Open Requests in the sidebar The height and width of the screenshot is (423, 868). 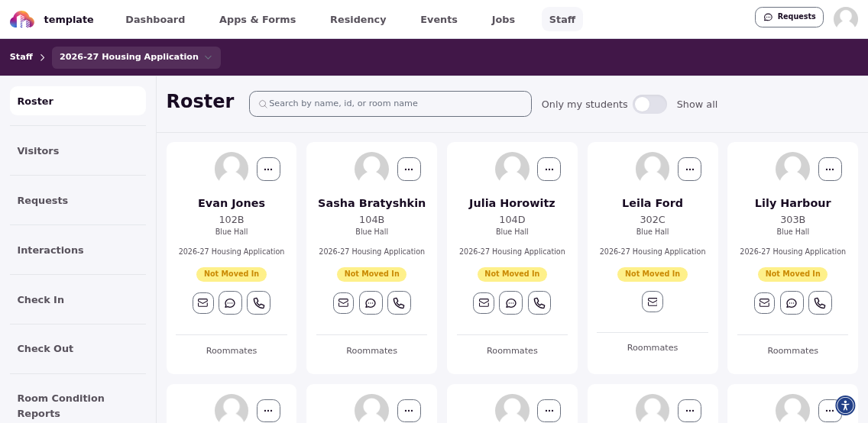pyautogui.click(x=78, y=201)
